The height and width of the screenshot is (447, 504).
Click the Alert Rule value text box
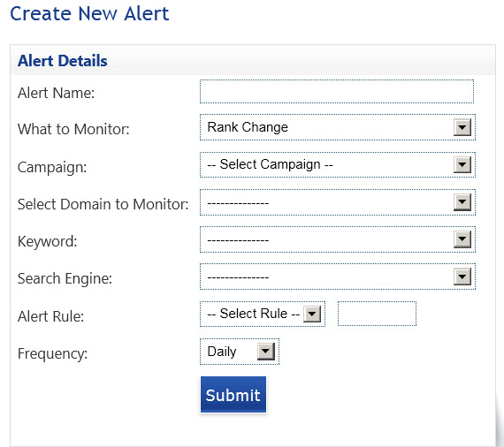[377, 314]
